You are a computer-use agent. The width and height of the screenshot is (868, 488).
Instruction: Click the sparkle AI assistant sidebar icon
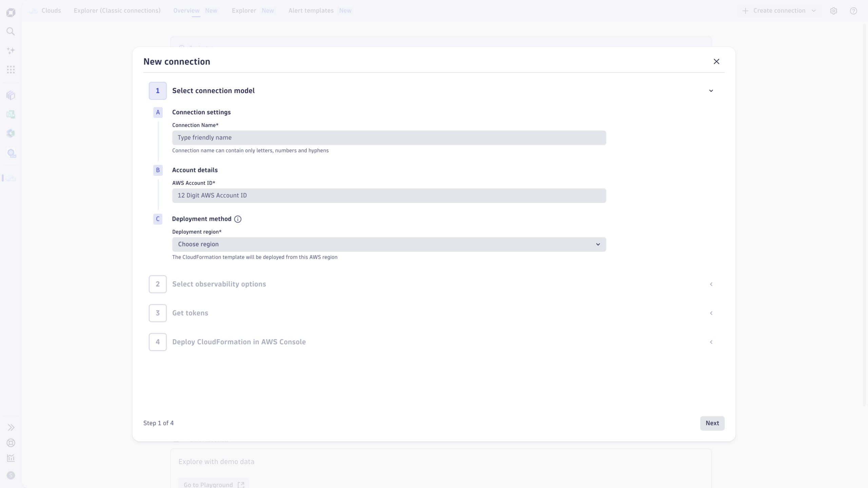[11, 50]
